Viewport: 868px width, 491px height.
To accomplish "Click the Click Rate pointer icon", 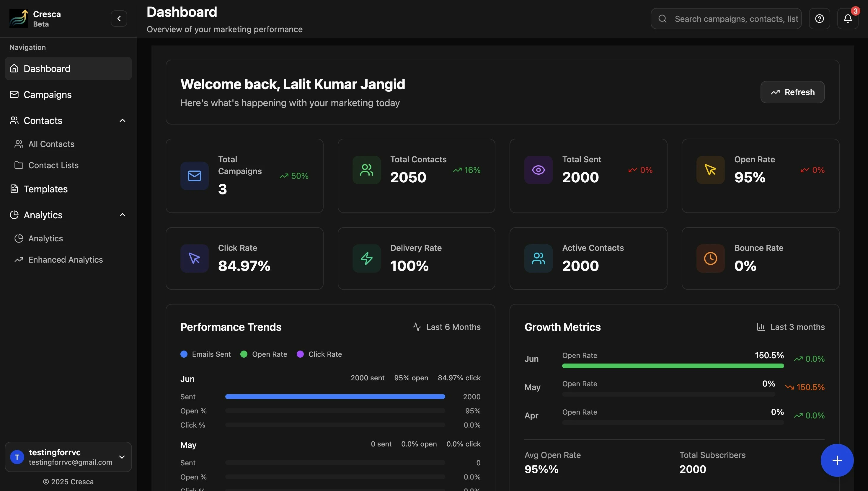I will (194, 258).
